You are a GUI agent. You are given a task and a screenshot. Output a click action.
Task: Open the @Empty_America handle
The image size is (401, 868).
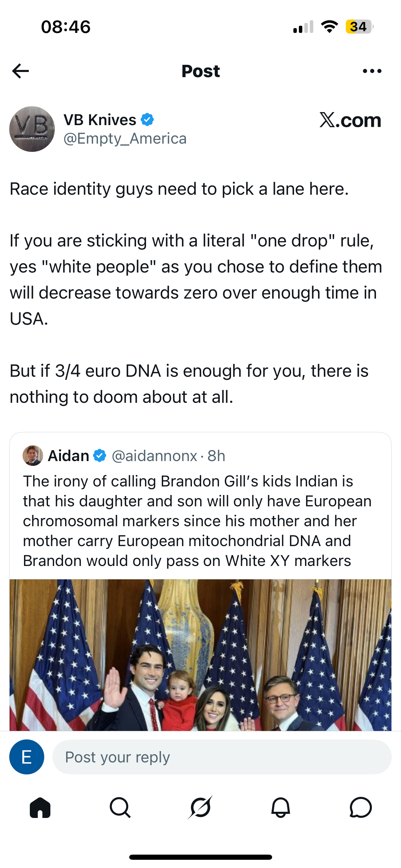(125, 138)
